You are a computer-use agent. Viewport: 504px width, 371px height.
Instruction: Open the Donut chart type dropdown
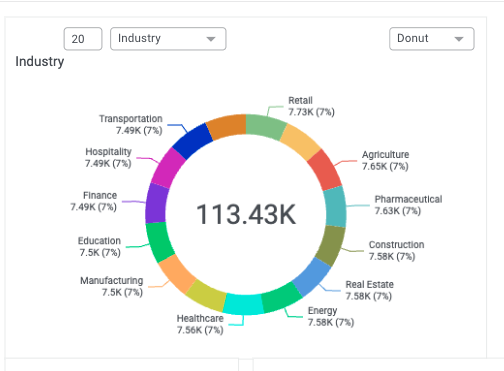click(x=432, y=39)
